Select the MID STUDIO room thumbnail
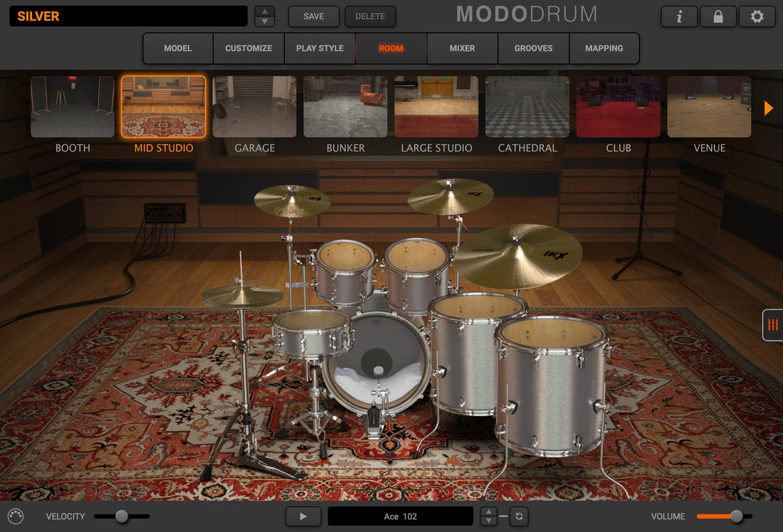 point(163,107)
